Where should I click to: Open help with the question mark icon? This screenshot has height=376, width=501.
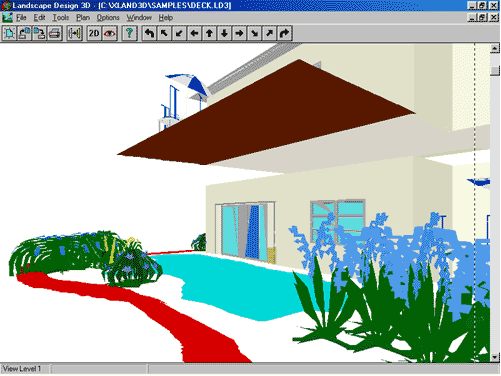130,33
